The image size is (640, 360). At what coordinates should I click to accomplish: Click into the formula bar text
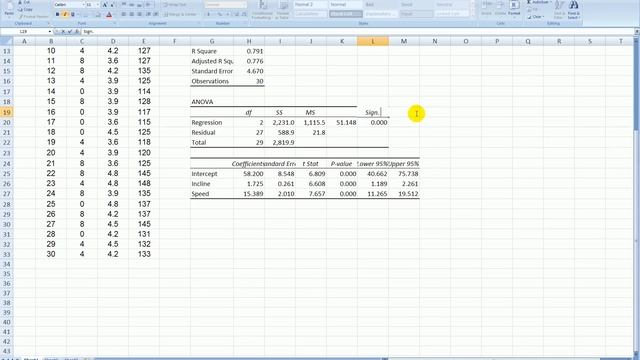357,31
